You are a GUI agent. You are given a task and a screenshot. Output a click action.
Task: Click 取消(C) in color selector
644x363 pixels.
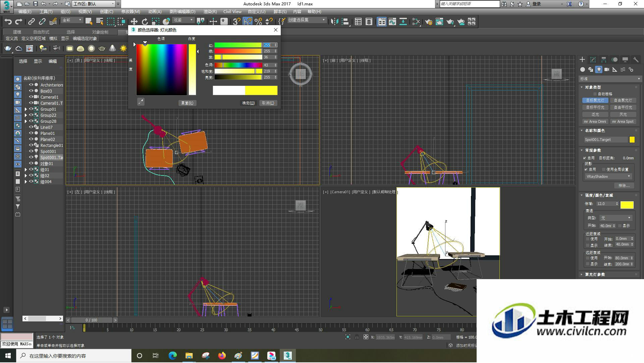(x=268, y=103)
